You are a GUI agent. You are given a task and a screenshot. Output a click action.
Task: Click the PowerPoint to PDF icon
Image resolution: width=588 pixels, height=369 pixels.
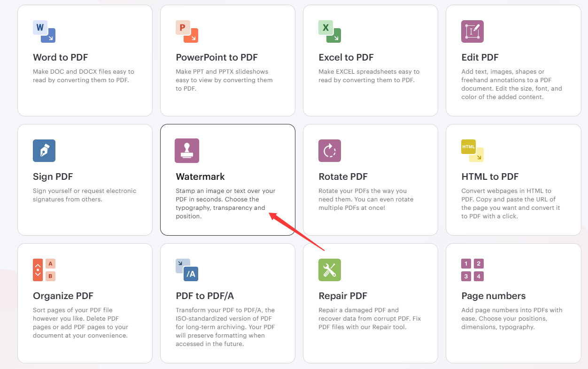point(187,31)
